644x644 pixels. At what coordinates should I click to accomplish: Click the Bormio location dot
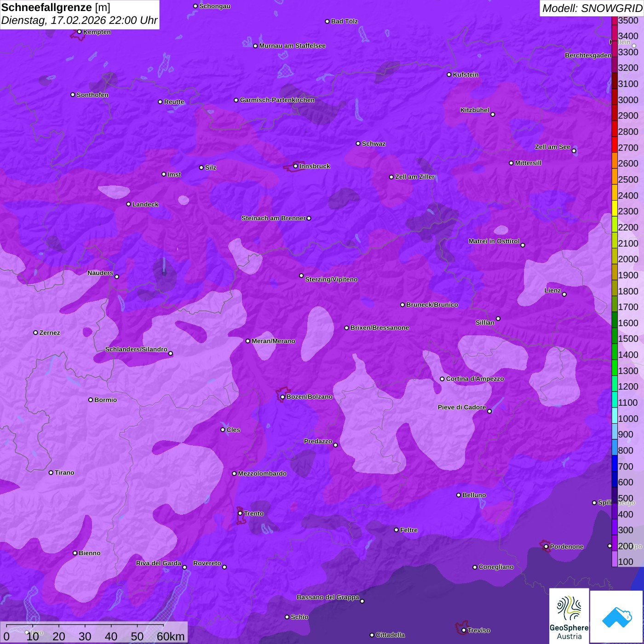[x=91, y=400]
